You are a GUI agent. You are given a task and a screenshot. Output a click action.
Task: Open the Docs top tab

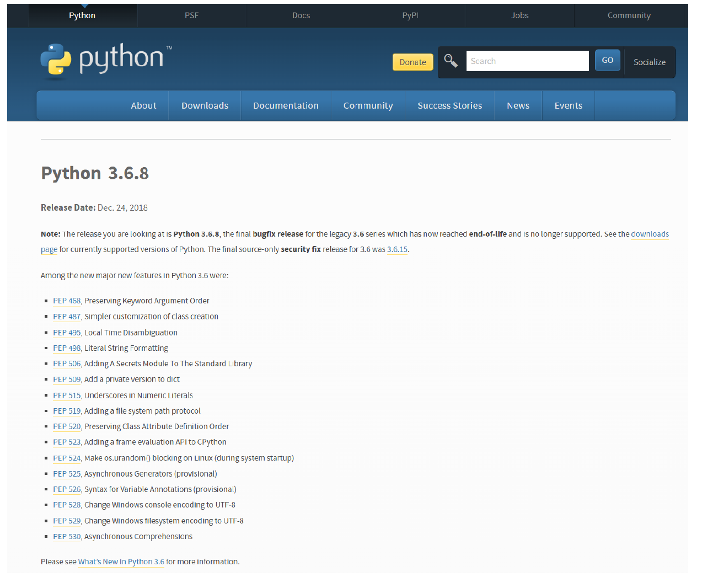(301, 15)
